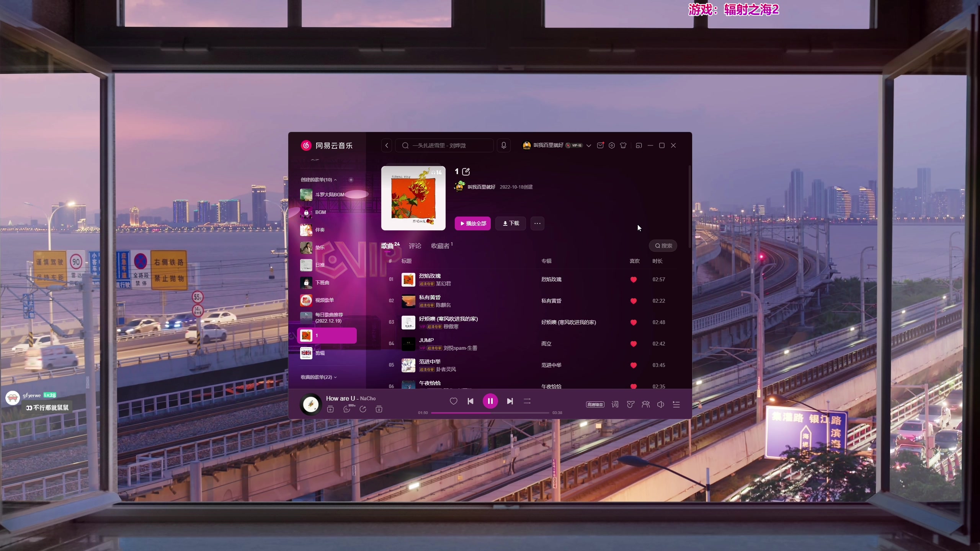980x551 pixels.
Task: Open lyrics 词 icon
Action: (615, 404)
